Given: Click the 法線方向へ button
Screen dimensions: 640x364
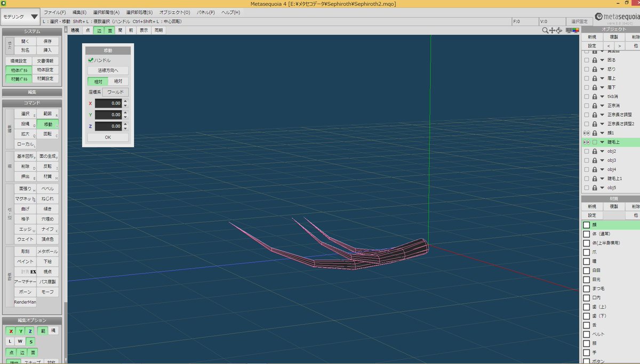Looking at the screenshot, I should tap(108, 70).
